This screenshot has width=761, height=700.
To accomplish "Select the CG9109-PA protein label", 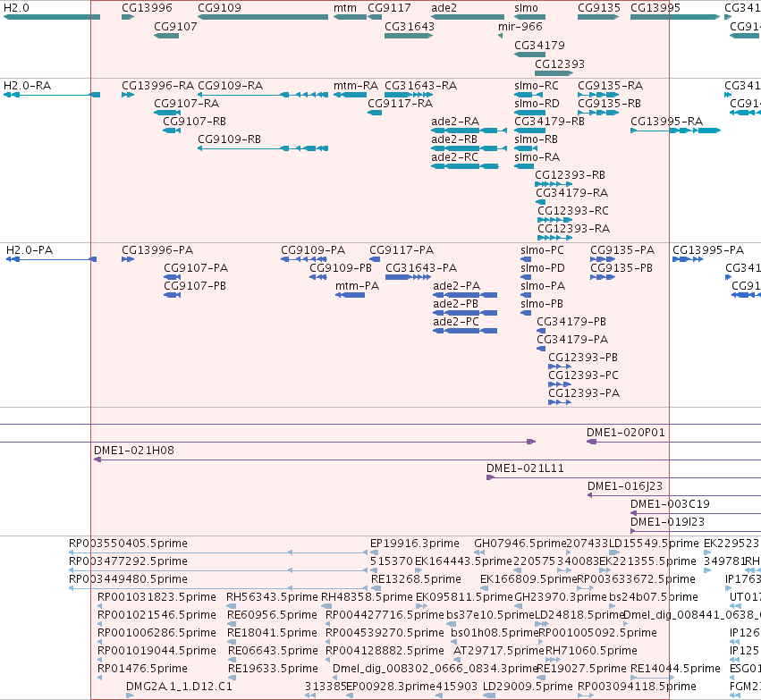I will pyautogui.click(x=313, y=250).
